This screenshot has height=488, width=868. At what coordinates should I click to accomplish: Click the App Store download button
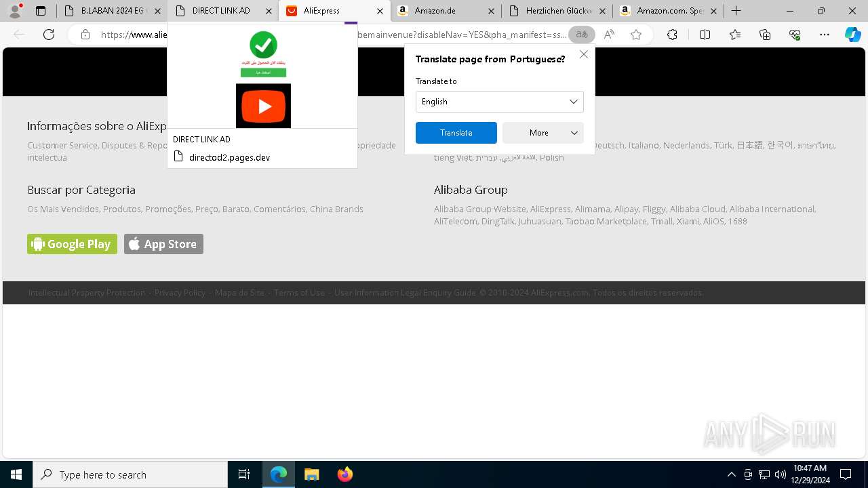pos(163,244)
